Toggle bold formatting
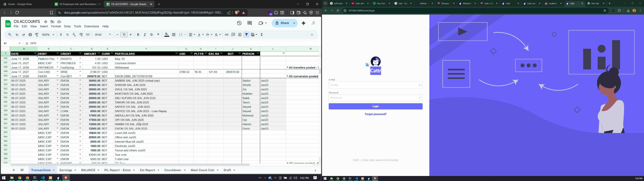644x181 pixels. pyautogui.click(x=138, y=35)
